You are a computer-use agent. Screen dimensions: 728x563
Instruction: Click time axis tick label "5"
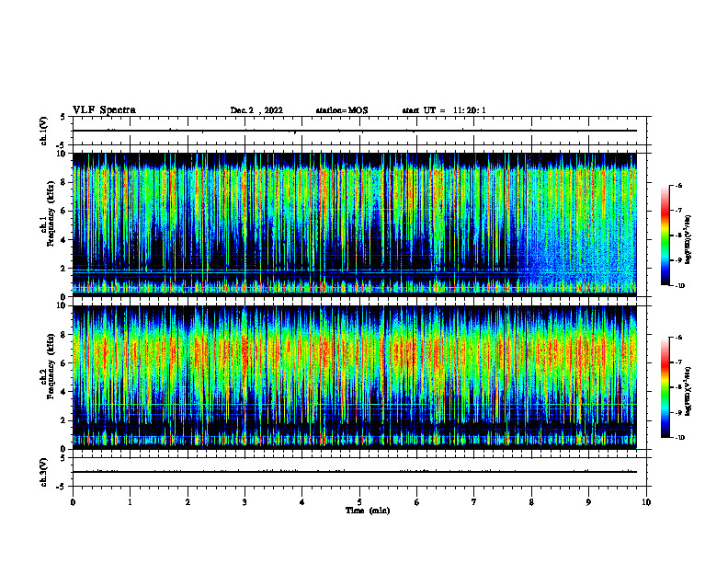pos(359,502)
